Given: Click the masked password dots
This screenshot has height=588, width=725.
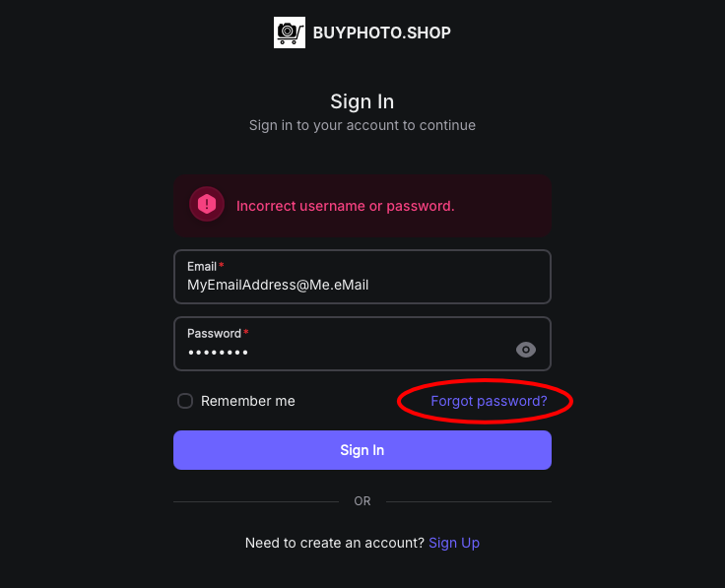Looking at the screenshot, I should pyautogui.click(x=218, y=353).
